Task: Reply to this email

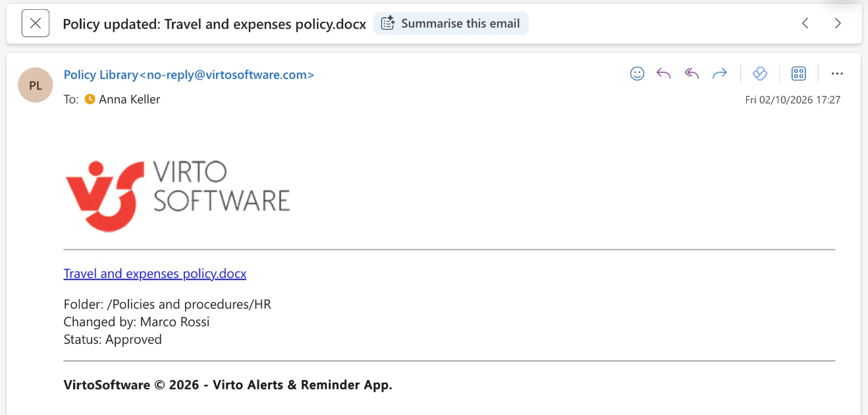Action: point(664,74)
